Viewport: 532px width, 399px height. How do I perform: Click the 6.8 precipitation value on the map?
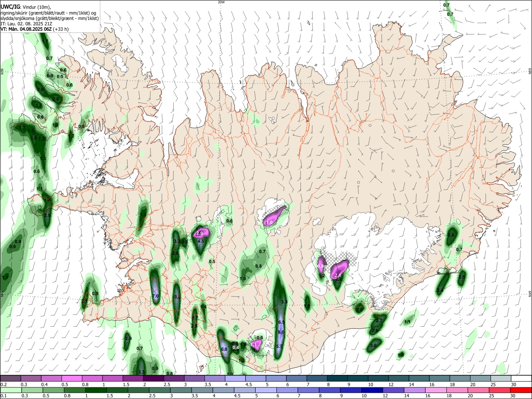coord(224,349)
